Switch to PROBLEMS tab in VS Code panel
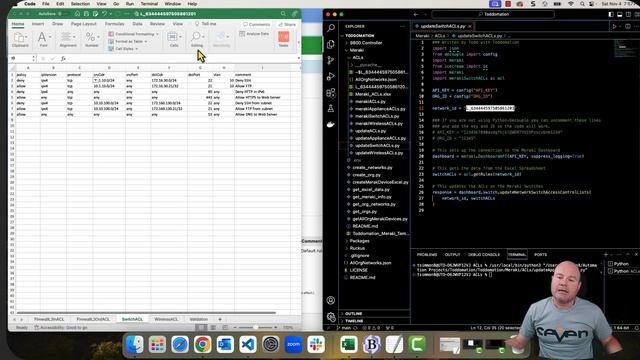The width and height of the screenshot is (640, 360). click(427, 255)
